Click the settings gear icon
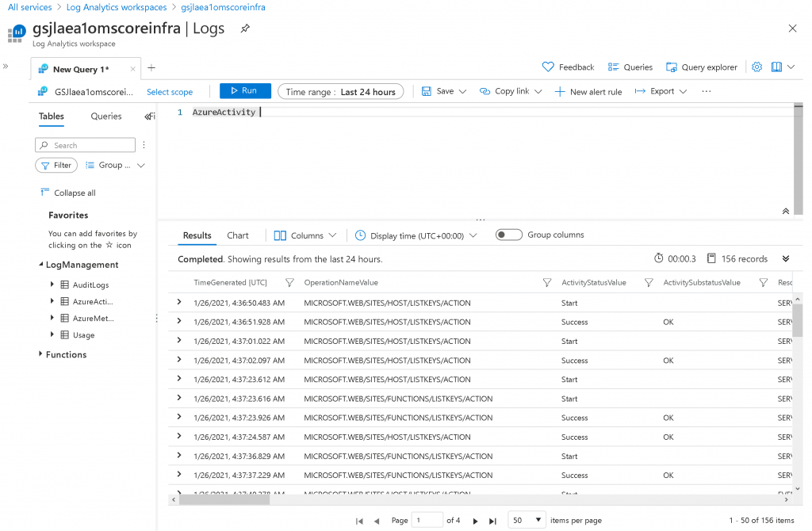The height and width of the screenshot is (531, 812). 756,67
